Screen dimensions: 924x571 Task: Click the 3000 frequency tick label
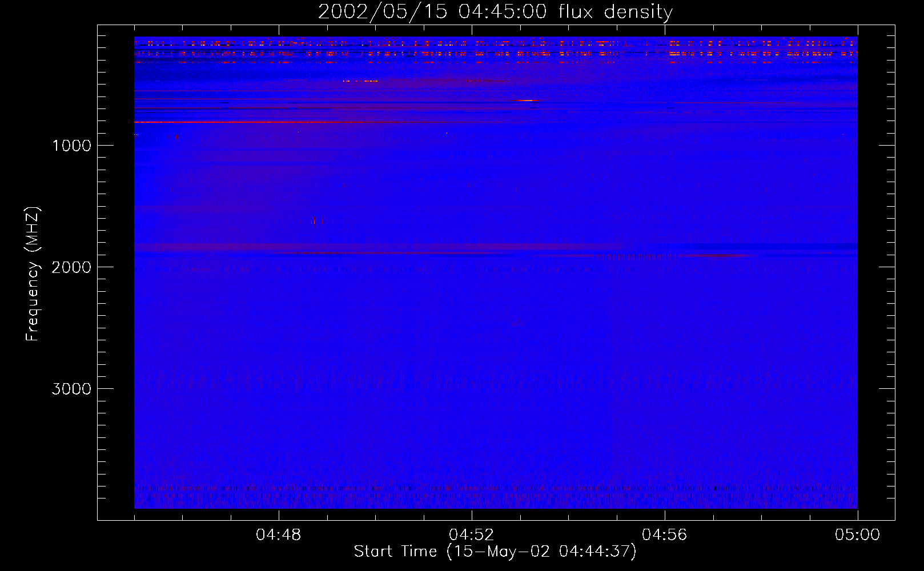pyautogui.click(x=71, y=389)
